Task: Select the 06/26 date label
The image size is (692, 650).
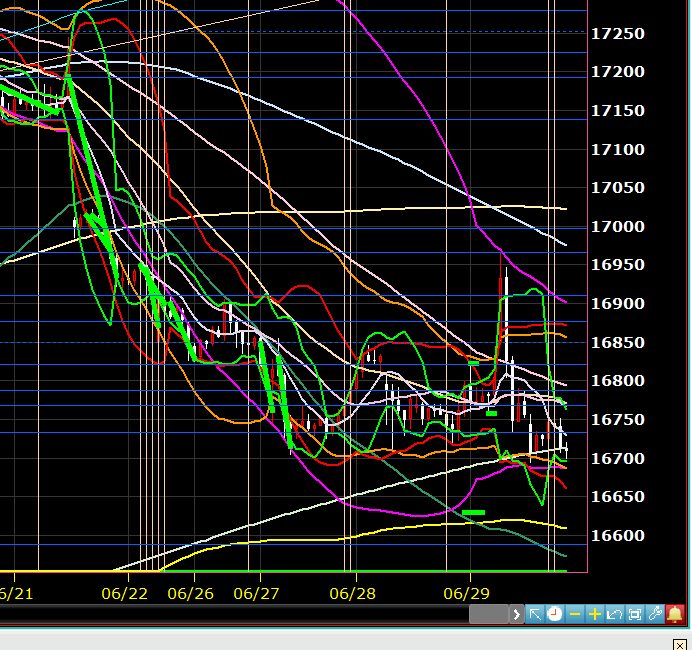Action: [x=191, y=593]
